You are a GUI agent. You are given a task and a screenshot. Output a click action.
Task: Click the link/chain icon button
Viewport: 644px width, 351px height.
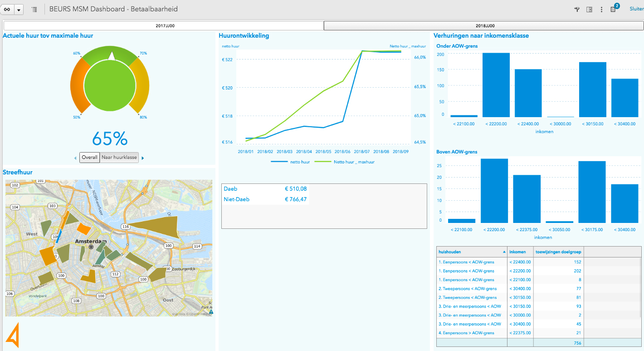tap(7, 9)
